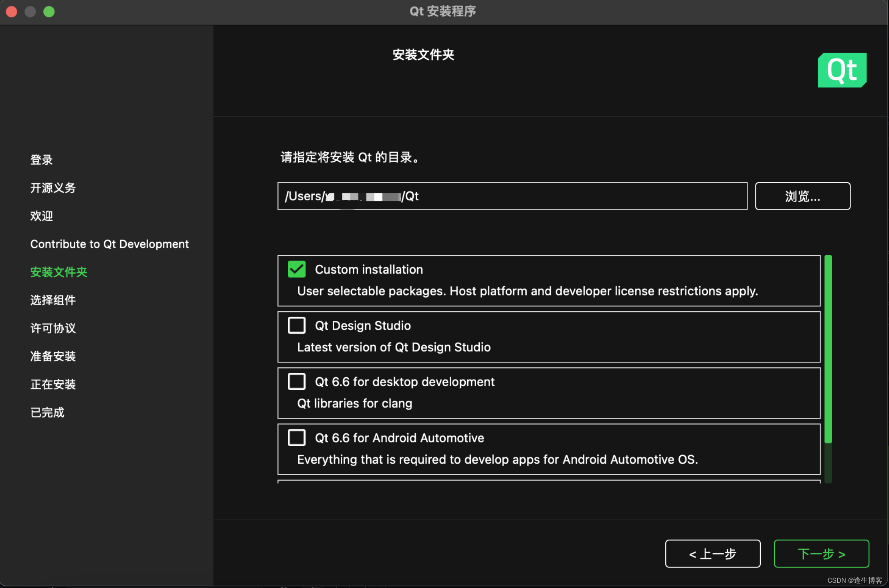The width and height of the screenshot is (889, 588).
Task: Click the 浏览... browse button
Action: pos(802,196)
